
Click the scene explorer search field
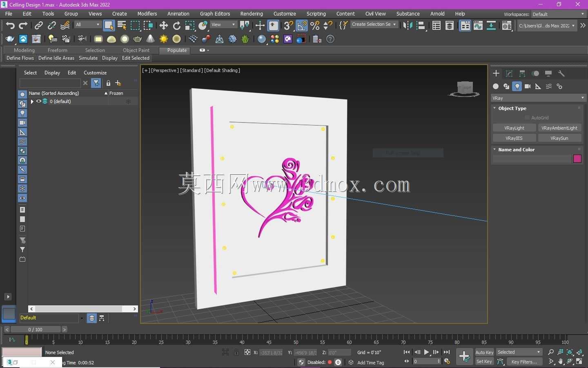(50, 83)
